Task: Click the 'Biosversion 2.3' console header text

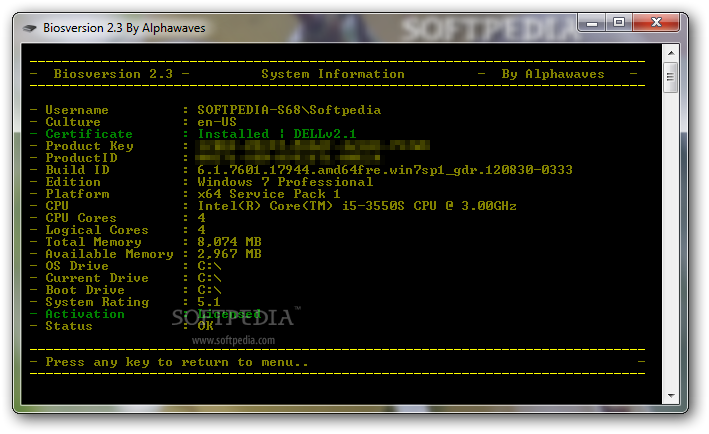Action: 113,74
